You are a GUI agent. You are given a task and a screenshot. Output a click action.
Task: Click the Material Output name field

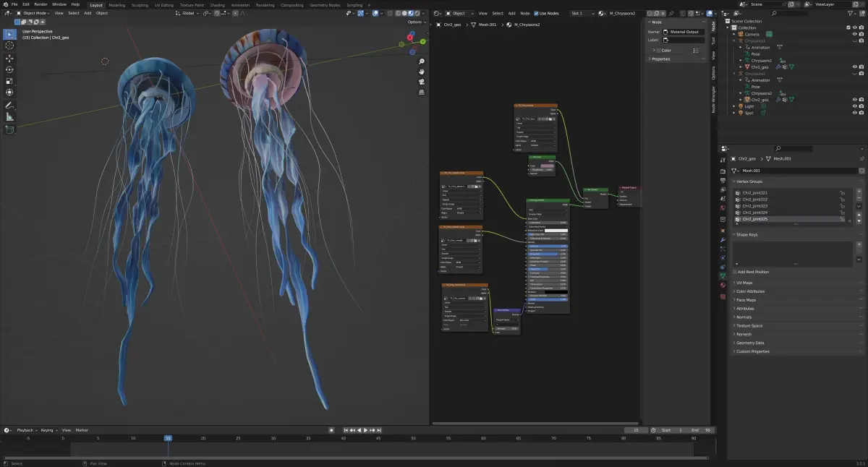tap(684, 32)
